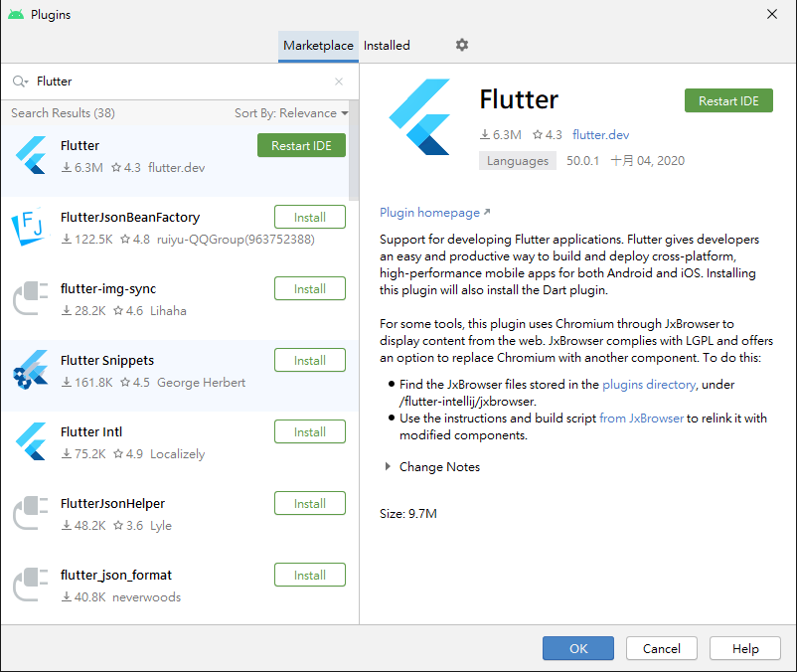This screenshot has width=797, height=672.
Task: Open the plugin settings gear icon
Action: pos(461,46)
